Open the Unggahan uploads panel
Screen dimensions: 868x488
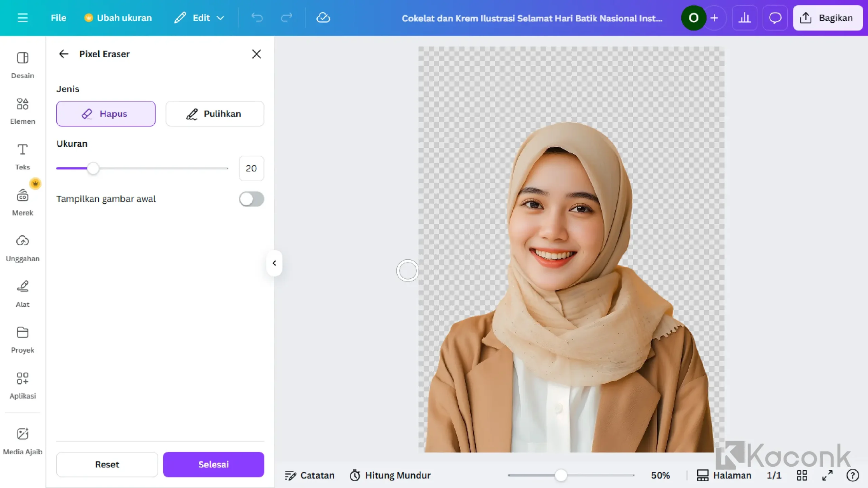point(22,248)
